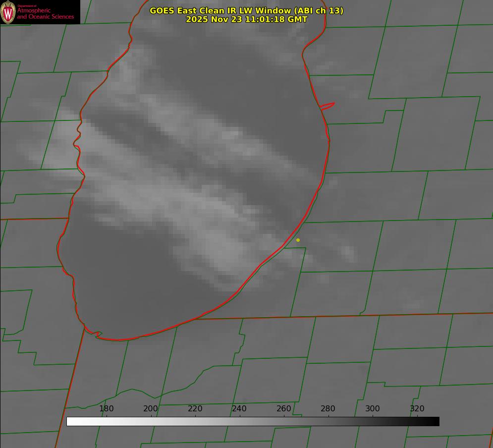The height and width of the screenshot is (448, 493).
Task: Click the UW crest logo
Action: (8, 12)
